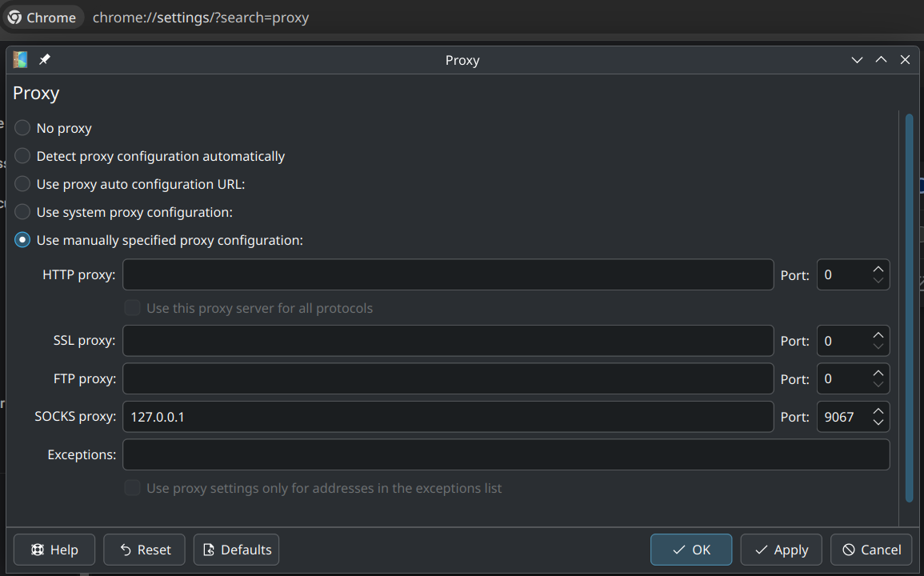
Task: Focus the FTP proxy address field
Action: [448, 378]
